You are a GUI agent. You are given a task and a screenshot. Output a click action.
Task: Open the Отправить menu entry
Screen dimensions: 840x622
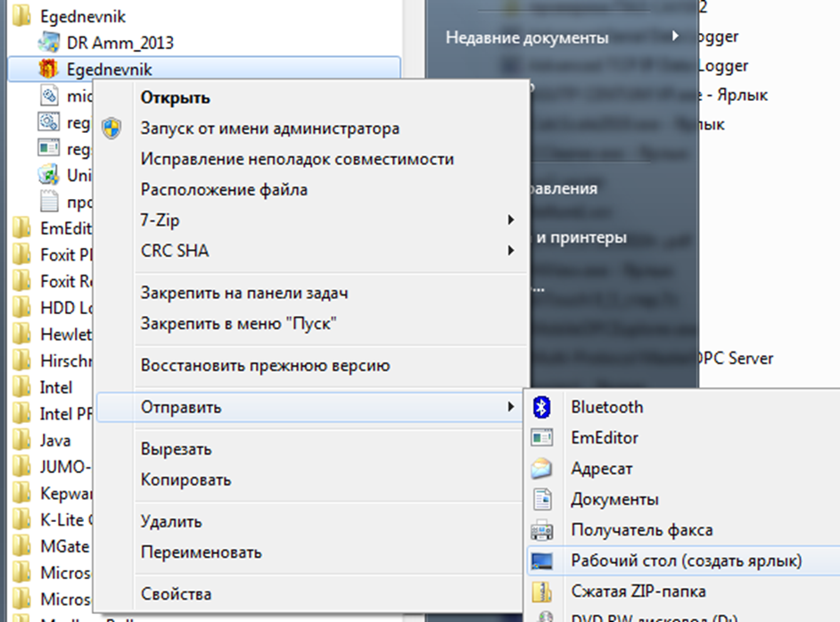[181, 408]
